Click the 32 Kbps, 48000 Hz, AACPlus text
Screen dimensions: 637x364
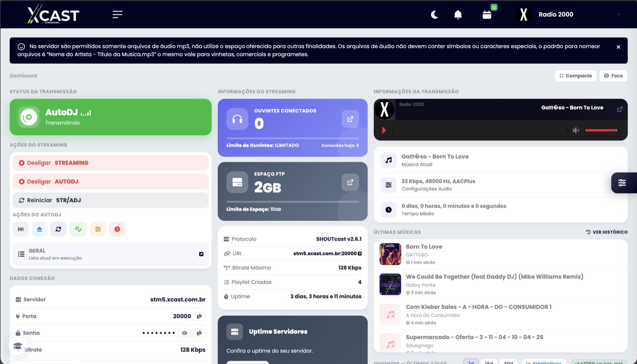(x=438, y=181)
